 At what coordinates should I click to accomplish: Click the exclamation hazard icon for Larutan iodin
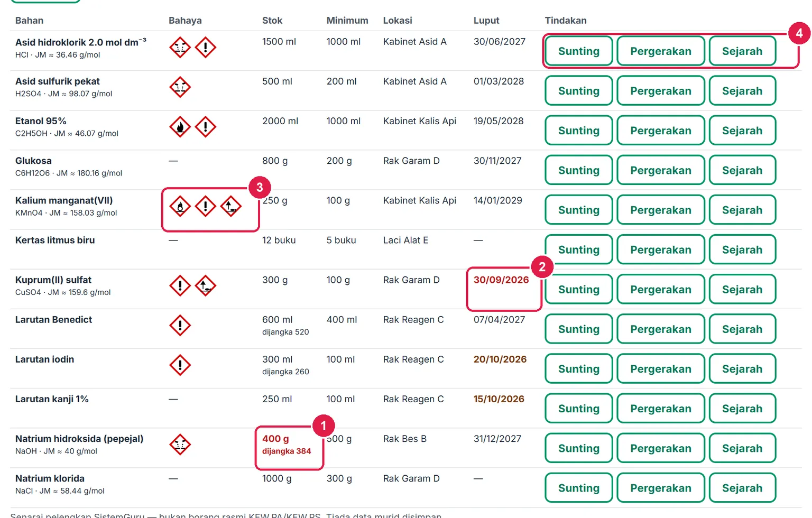[180, 365]
